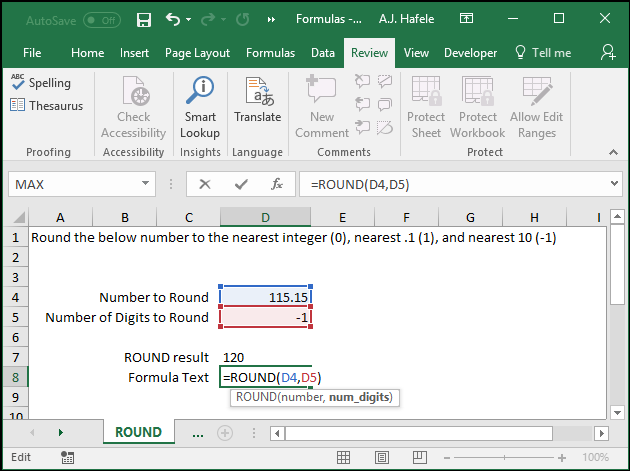The width and height of the screenshot is (630, 471).
Task: Cancel formula entry with X icon
Action: point(205,184)
